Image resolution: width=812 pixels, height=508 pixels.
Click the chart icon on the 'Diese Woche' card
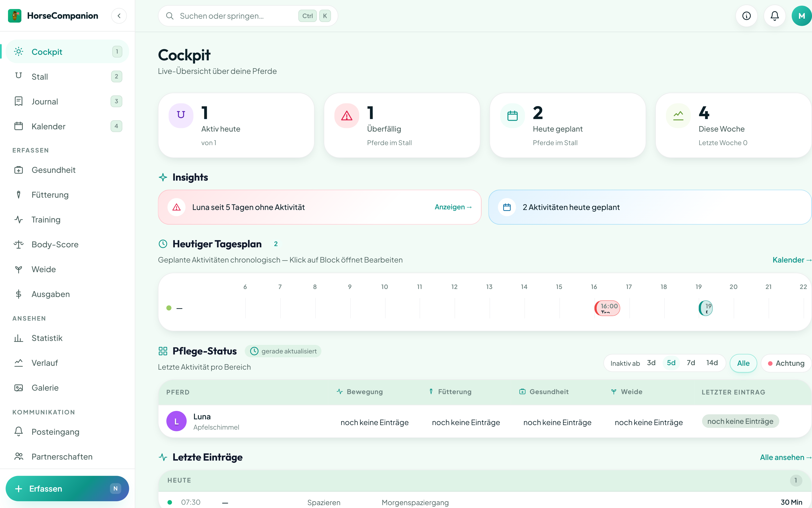(678, 116)
